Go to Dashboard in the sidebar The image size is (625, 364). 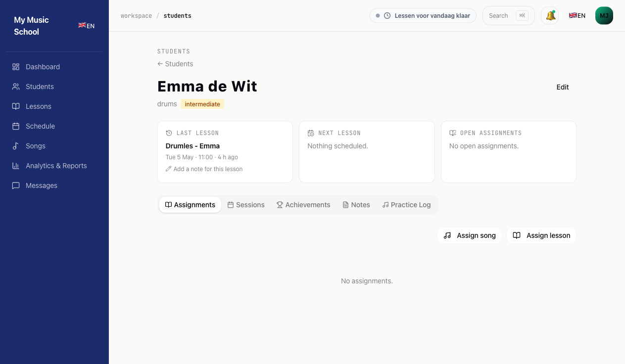(x=54, y=67)
